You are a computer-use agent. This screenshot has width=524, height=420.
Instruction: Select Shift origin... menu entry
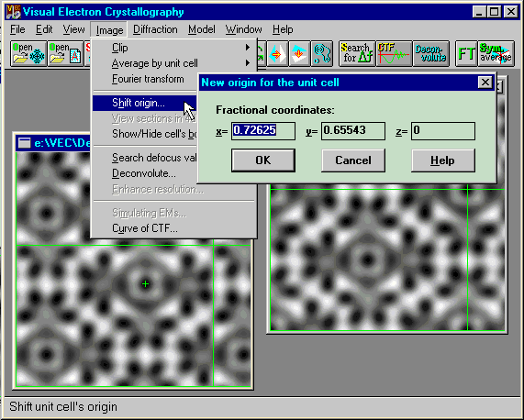coord(145,103)
